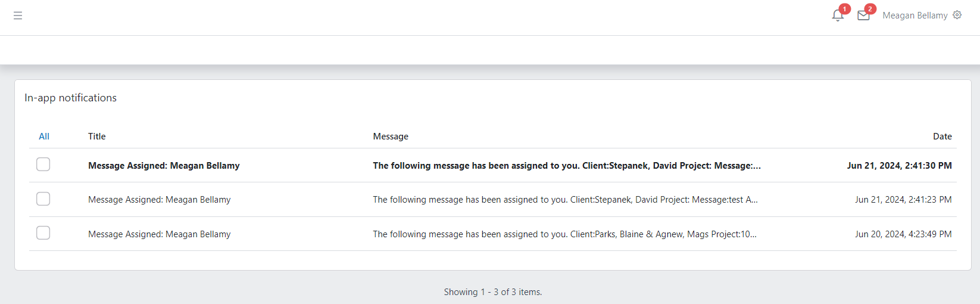
Task: Click the Message column header
Action: (391, 137)
